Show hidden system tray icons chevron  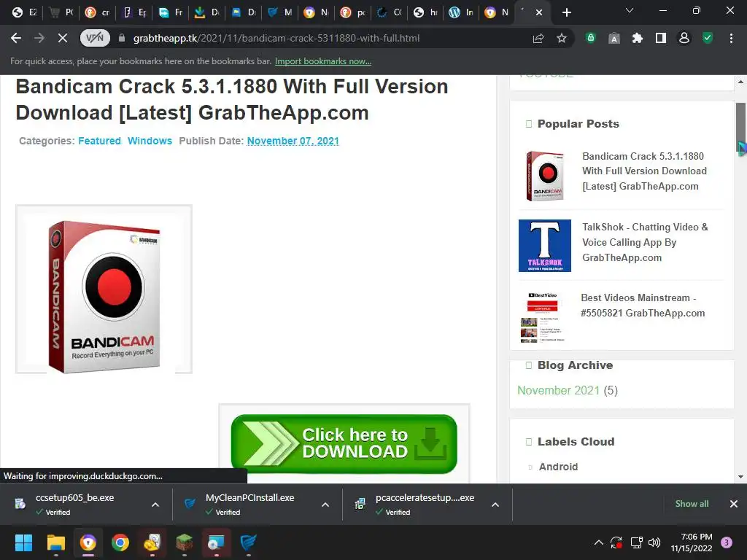click(x=599, y=542)
